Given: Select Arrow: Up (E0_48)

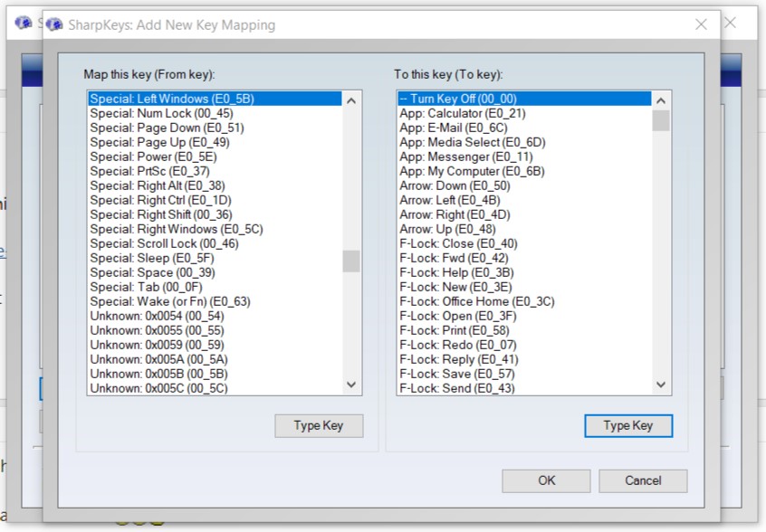Looking at the screenshot, I should coord(524,230).
